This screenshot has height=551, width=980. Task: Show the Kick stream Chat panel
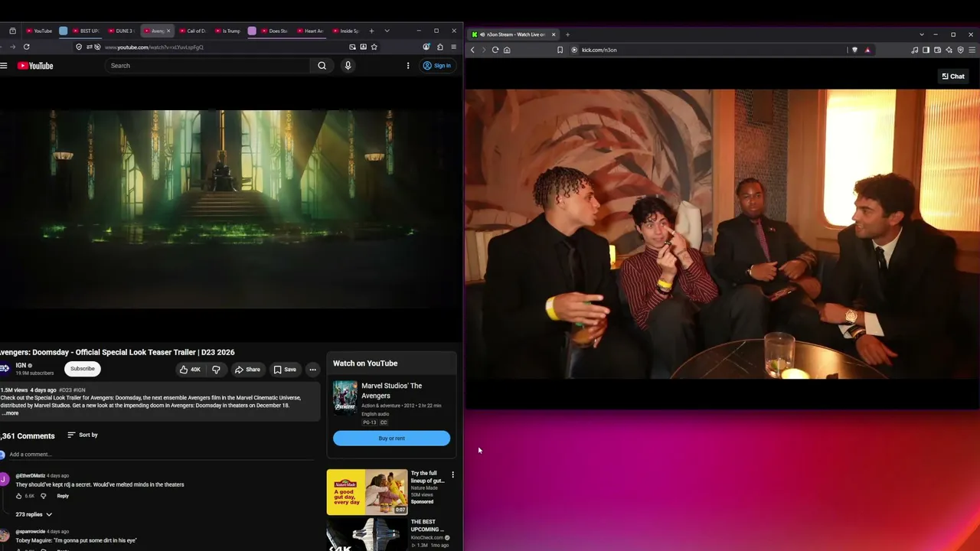tap(953, 77)
